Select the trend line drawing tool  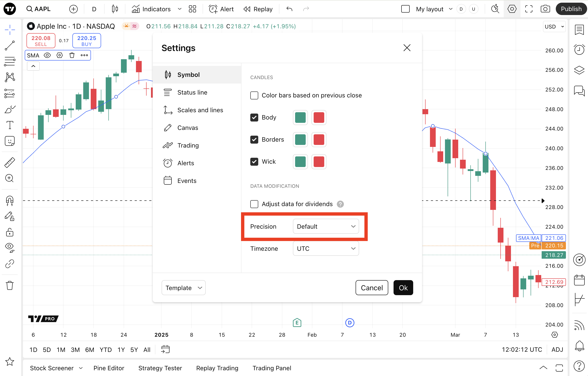point(10,46)
